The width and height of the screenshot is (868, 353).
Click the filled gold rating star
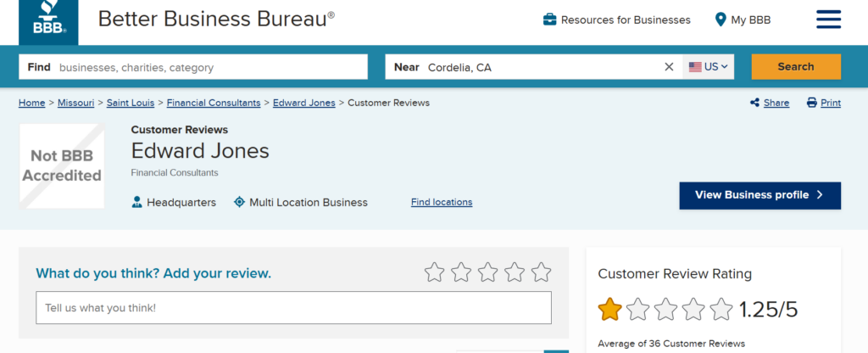click(610, 309)
